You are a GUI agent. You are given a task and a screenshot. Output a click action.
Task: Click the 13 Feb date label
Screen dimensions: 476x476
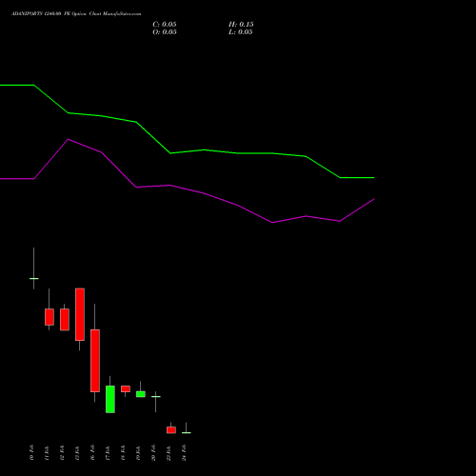(77, 452)
